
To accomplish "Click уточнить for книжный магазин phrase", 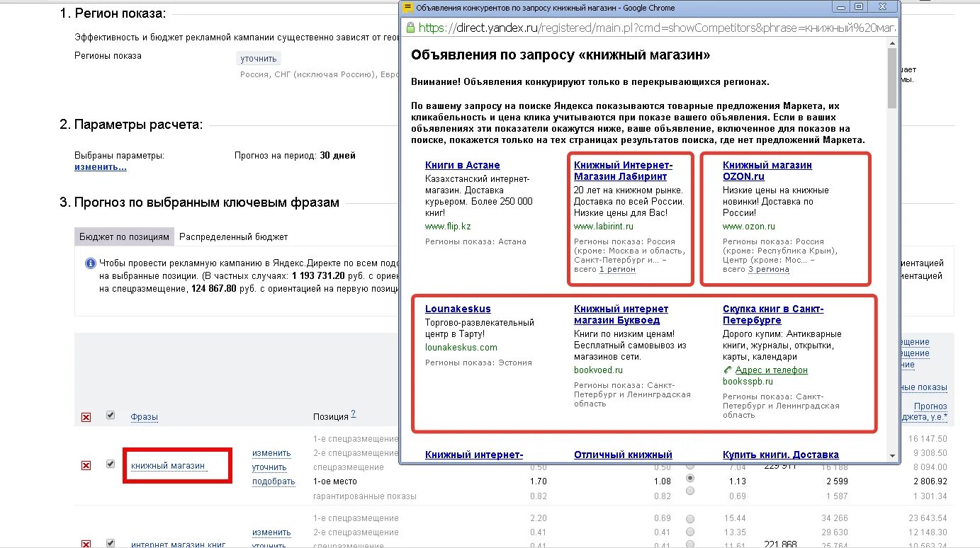I will [269, 467].
